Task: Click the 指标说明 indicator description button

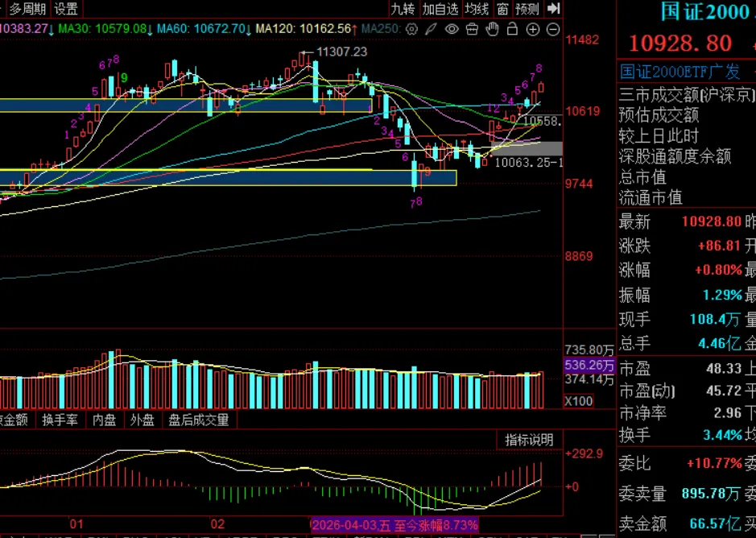Action: (x=529, y=440)
